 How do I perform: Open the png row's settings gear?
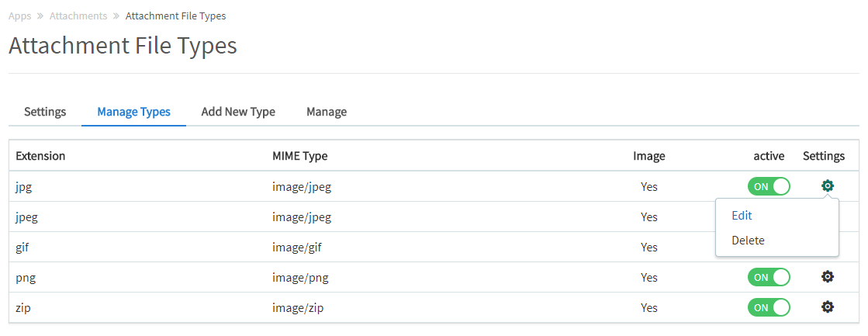[x=828, y=277]
